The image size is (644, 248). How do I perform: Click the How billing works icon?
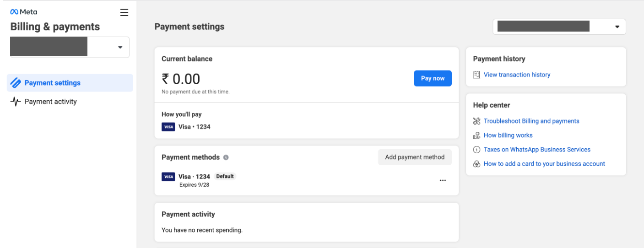[476, 135]
